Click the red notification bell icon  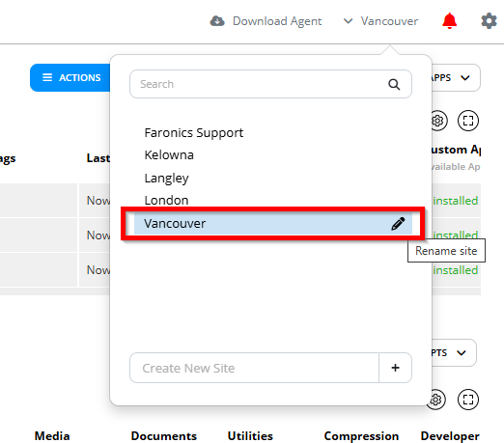449,21
